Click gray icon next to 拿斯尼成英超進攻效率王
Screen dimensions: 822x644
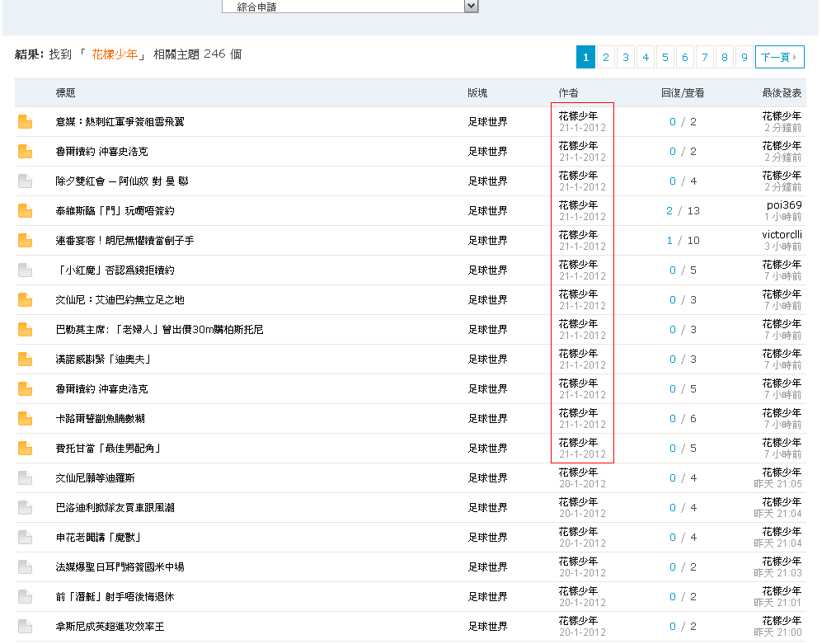point(26,627)
